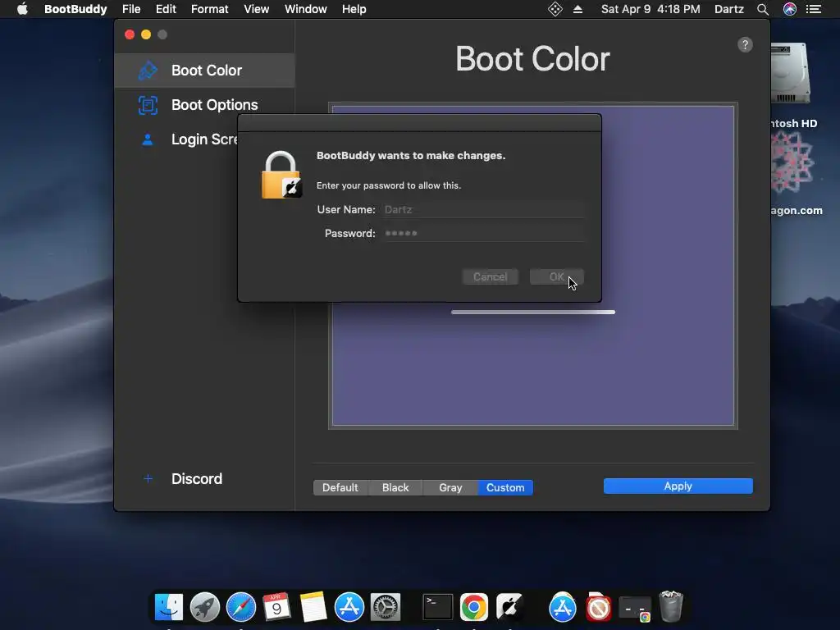Viewport: 840px width, 630px height.
Task: Click the boot progress bar in preview
Action: click(533, 312)
